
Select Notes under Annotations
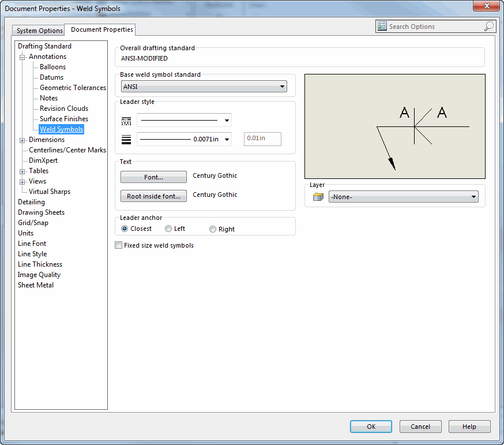(x=48, y=98)
